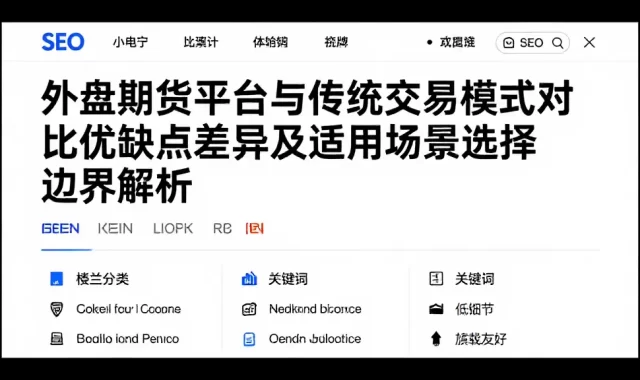This screenshot has width=640, height=380.
Task: Open the Cokeil four Coonne item
Action: pyautogui.click(x=129, y=309)
